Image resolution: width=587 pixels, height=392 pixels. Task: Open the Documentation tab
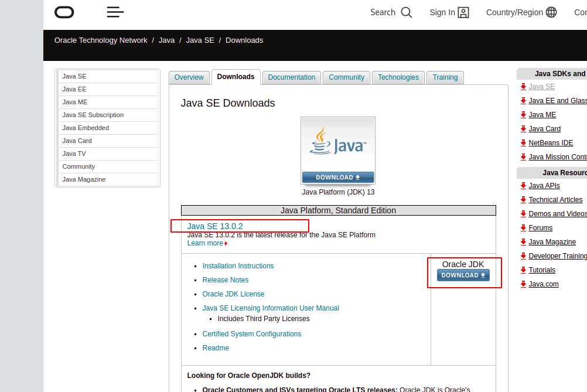[292, 77]
